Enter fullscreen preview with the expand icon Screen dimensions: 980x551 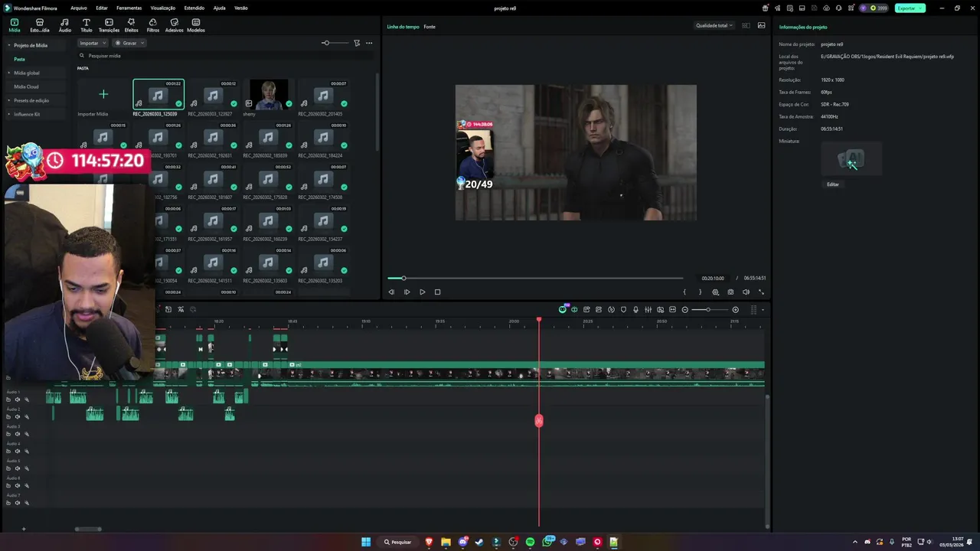pyautogui.click(x=761, y=292)
